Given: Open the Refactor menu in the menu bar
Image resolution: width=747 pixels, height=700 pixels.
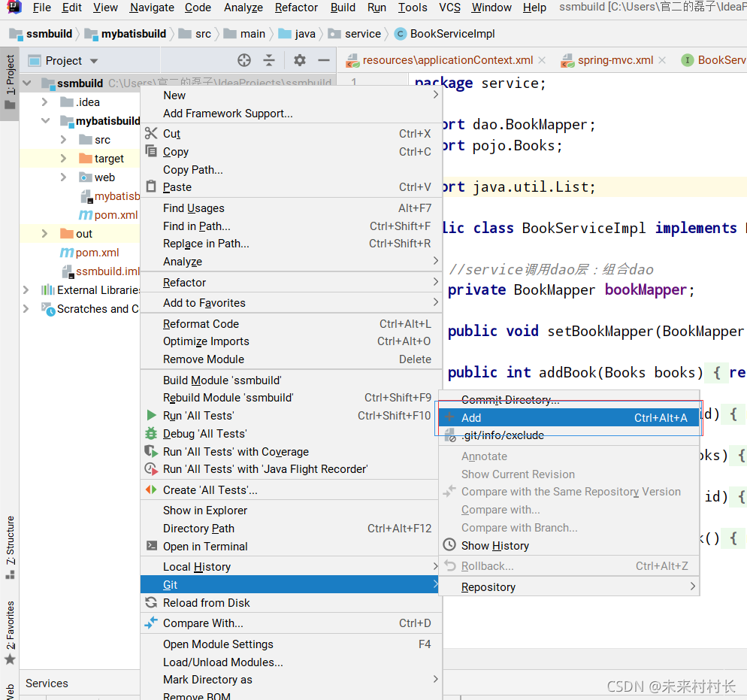Looking at the screenshot, I should pos(296,8).
